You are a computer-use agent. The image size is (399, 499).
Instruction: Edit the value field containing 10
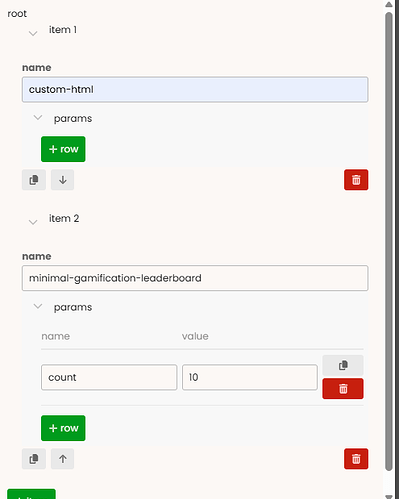pyautogui.click(x=250, y=377)
